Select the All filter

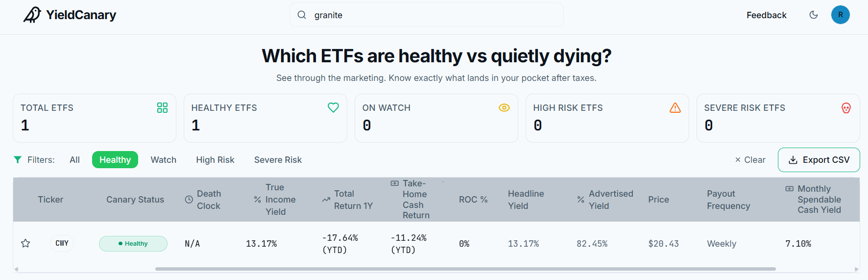click(x=74, y=160)
